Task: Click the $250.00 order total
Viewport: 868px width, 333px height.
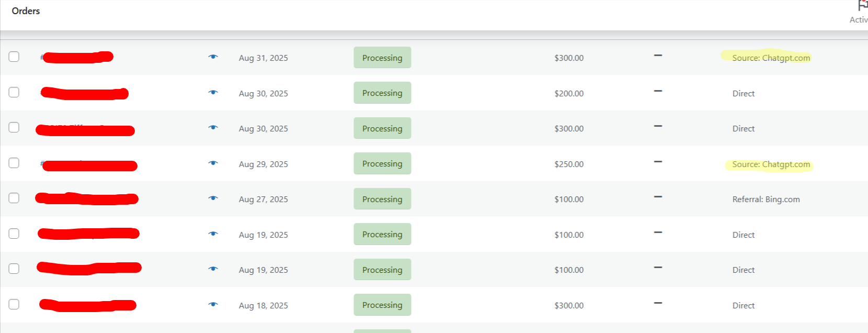Action: [x=569, y=164]
